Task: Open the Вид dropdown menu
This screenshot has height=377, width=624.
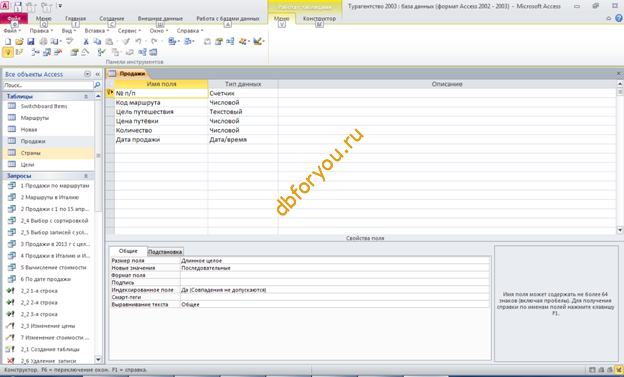Action: pos(68,31)
